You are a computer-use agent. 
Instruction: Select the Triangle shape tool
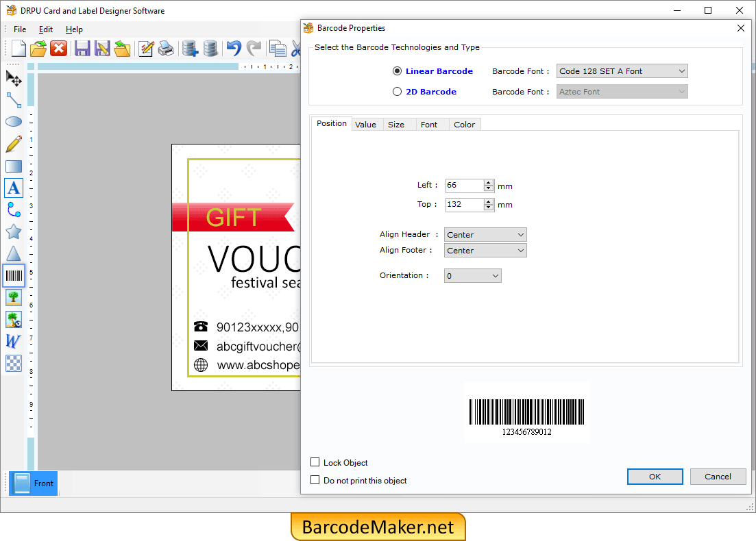click(x=14, y=253)
